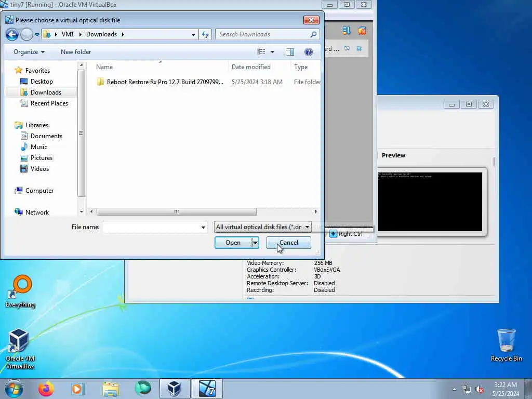
Task: Click navigation pane scroll up arrow
Action: pyautogui.click(x=81, y=65)
